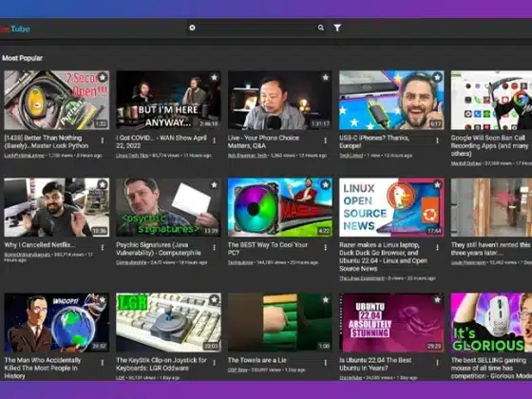Select the Most Popular heading
532x399 pixels.
point(23,58)
